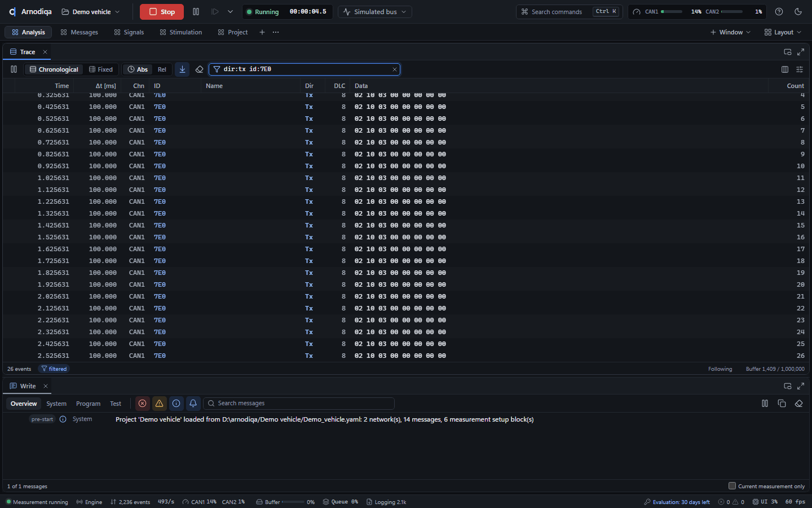Switch to Abs time display

[138, 69]
